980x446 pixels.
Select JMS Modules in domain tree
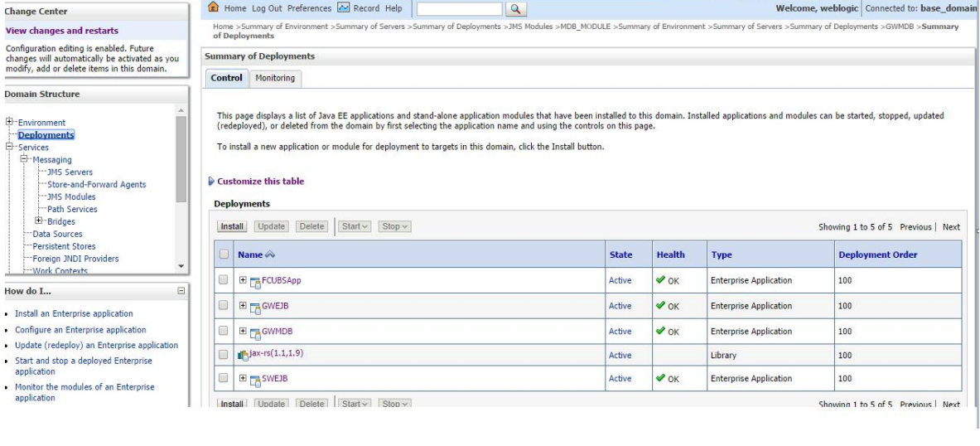[x=71, y=197]
